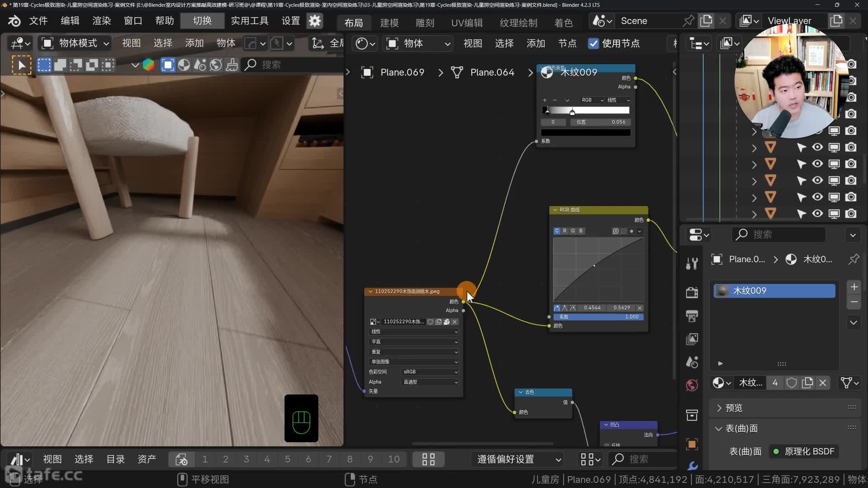This screenshot has height=488, width=868.
Task: Click the 切换 button in the top bar
Action: [x=202, y=21]
